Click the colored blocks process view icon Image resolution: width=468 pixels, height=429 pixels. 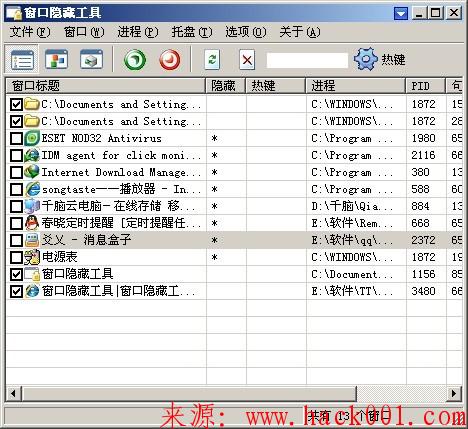click(x=56, y=60)
